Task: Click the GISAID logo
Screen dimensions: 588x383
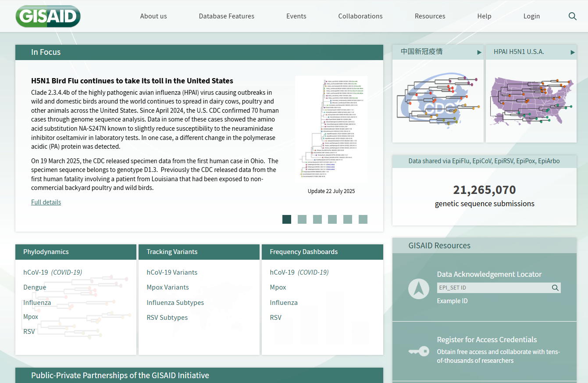Action: [48, 17]
